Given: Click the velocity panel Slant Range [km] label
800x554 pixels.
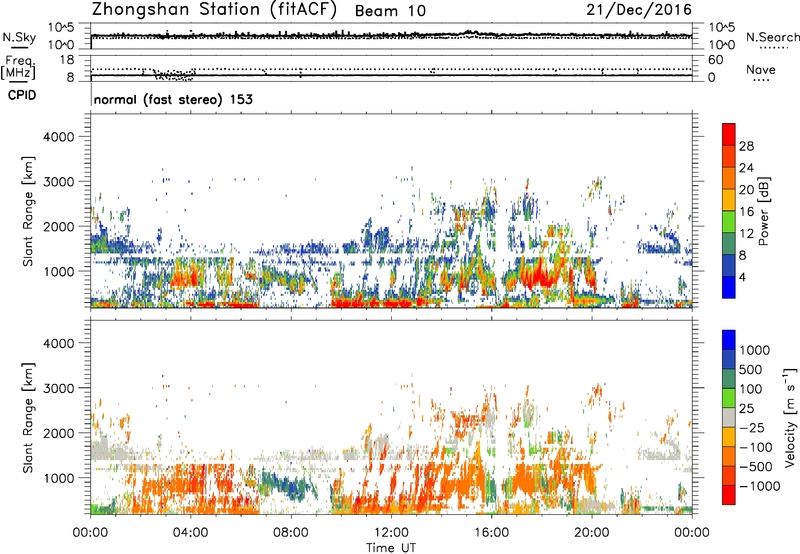Looking at the screenshot, I should point(28,418).
